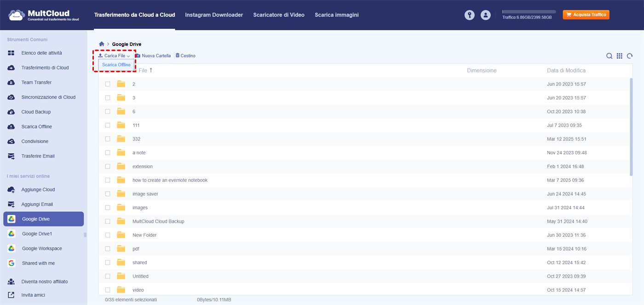Open MultCloud Cloud Backup folder
Viewport: 644px width, 305px height.
158,221
